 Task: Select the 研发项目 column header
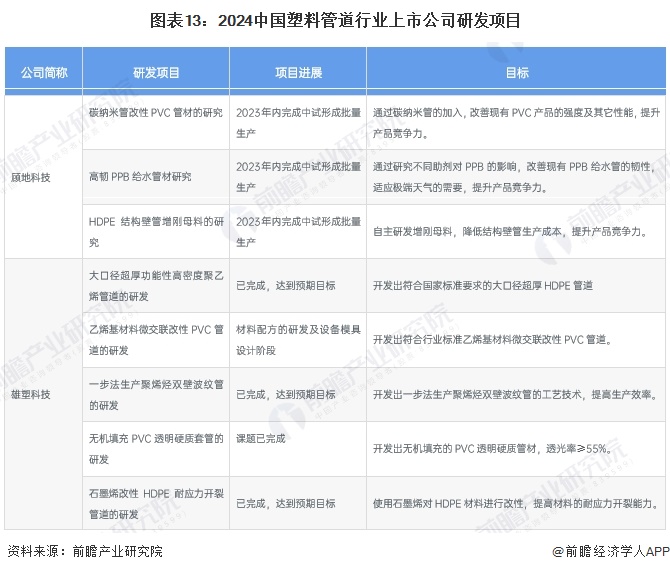(x=156, y=72)
